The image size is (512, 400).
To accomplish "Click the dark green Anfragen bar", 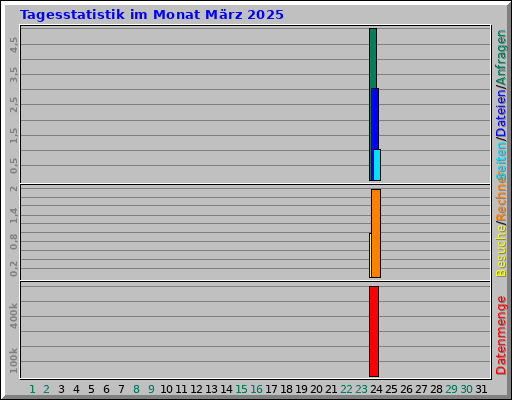I will [x=373, y=58].
